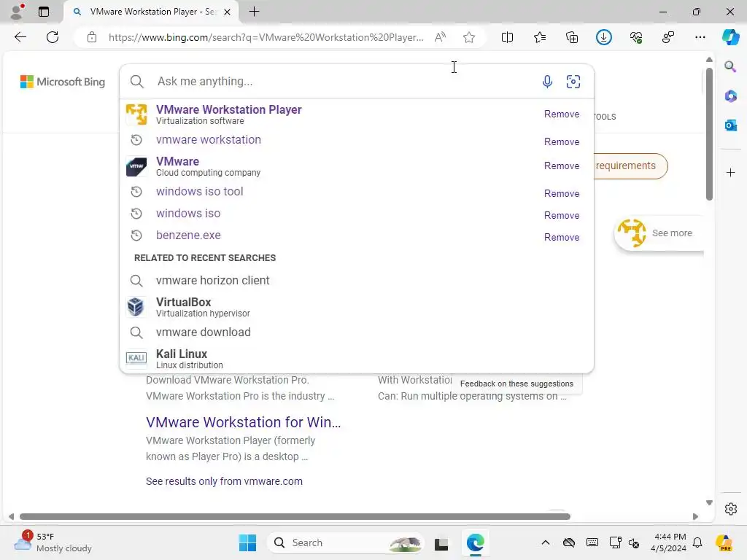Open sidebar search icon
Screen dimensions: 747x560
coord(730,66)
